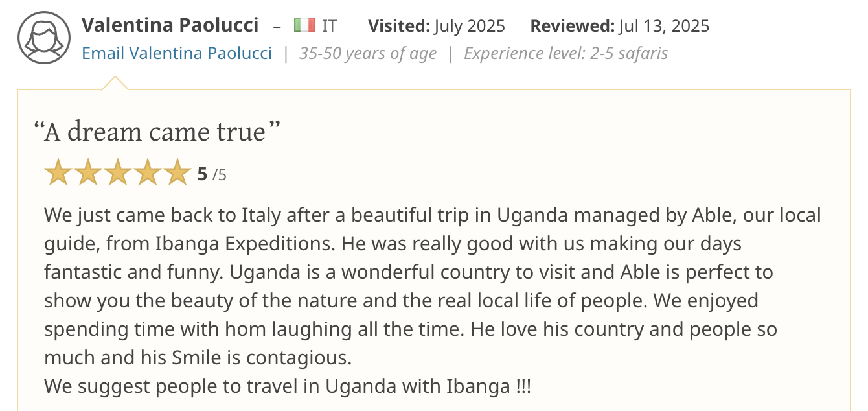
Task: Click the Experience level: 2-5 safaris text
Action: click(x=565, y=53)
